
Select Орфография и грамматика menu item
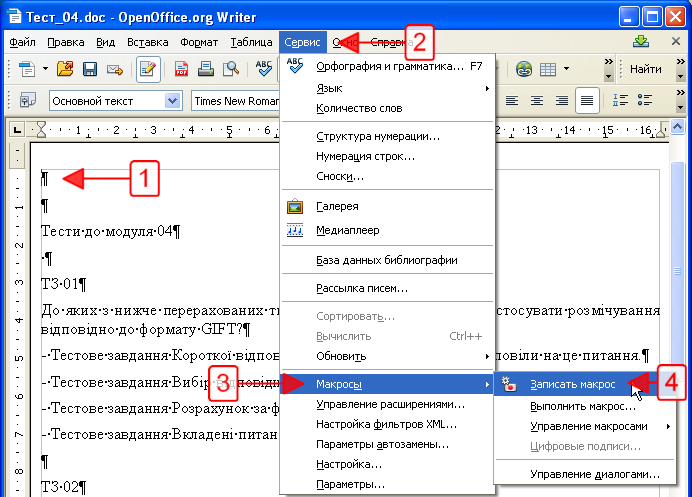pyautogui.click(x=387, y=66)
